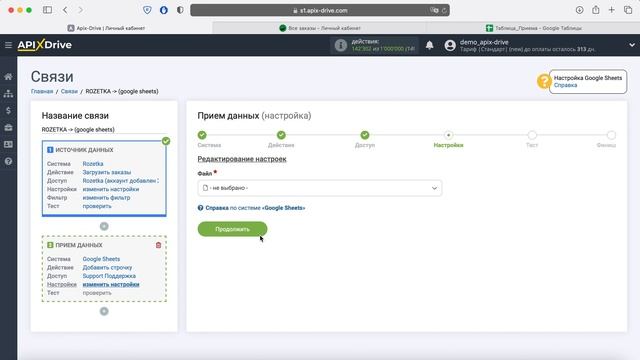The height and width of the screenshot is (360, 640).
Task: Add a step with the plus icon below ПРИЕМ ДАННЫХ
Action: pos(104,311)
